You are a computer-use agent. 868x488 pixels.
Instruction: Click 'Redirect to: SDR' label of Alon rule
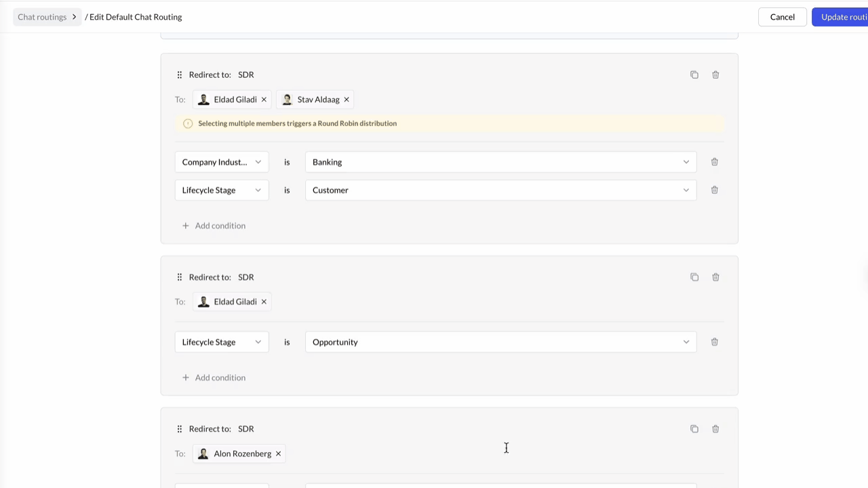click(x=222, y=429)
